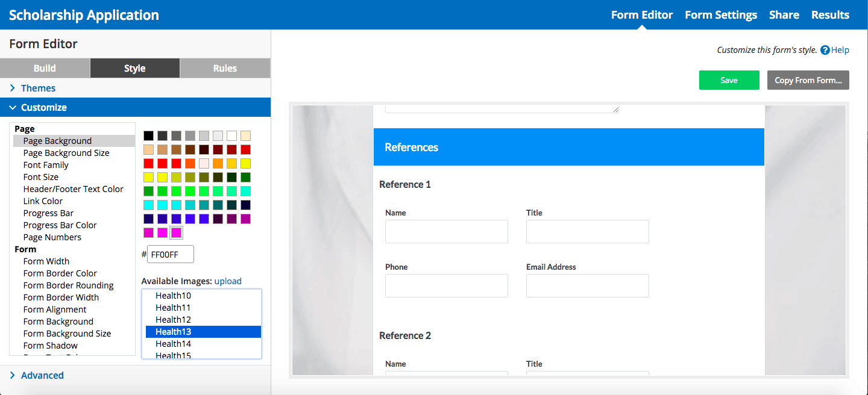
Task: Open the Rules tab
Action: tap(225, 68)
